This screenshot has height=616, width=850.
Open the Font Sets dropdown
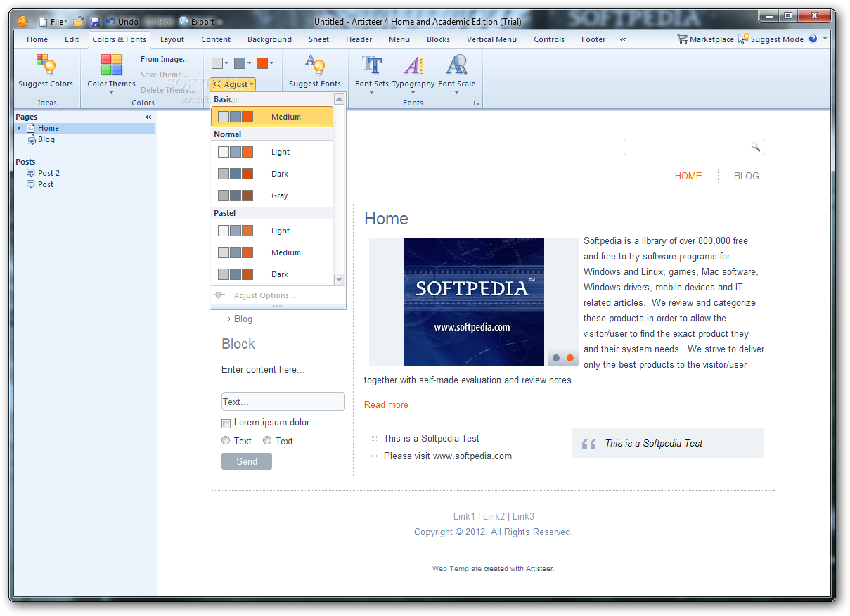click(372, 73)
